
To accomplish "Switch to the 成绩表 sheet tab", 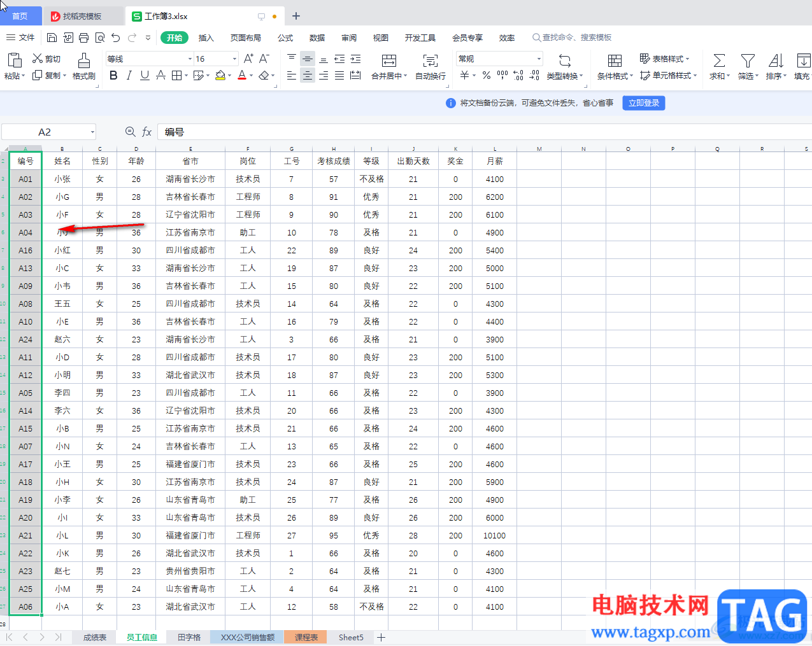I will point(94,637).
